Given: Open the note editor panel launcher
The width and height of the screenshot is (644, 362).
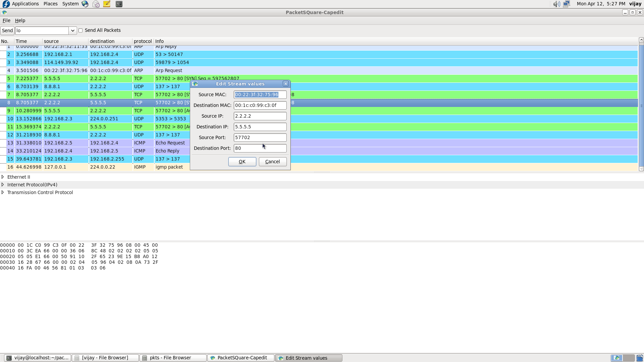Looking at the screenshot, I should click(x=107, y=4).
